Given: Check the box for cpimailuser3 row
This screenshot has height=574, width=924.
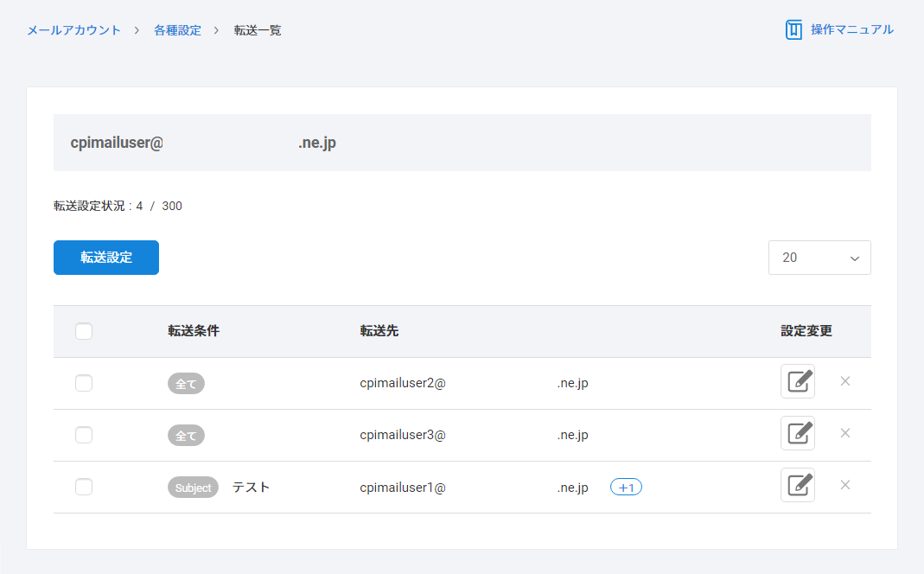Looking at the screenshot, I should [x=84, y=435].
